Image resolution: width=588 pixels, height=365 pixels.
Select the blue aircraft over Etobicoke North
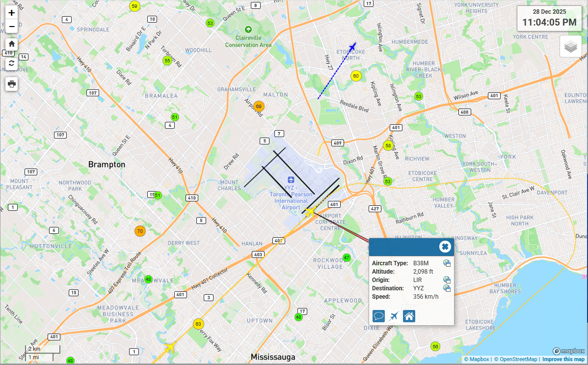click(x=352, y=47)
